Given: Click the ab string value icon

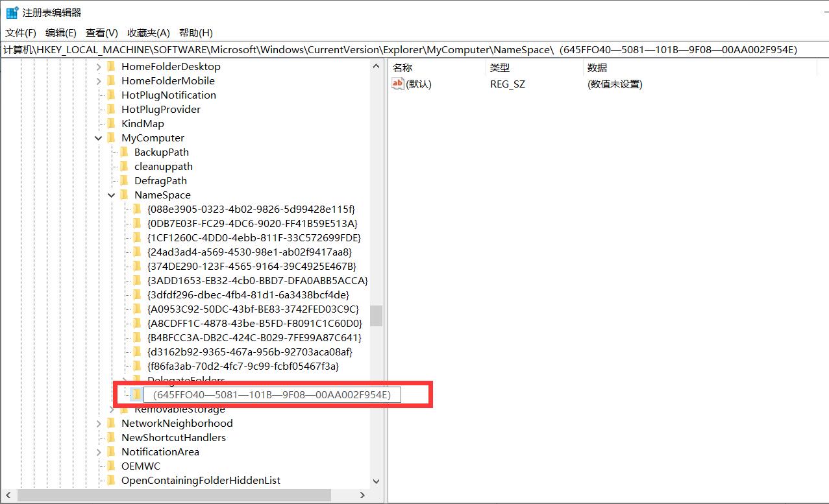Looking at the screenshot, I should [397, 83].
